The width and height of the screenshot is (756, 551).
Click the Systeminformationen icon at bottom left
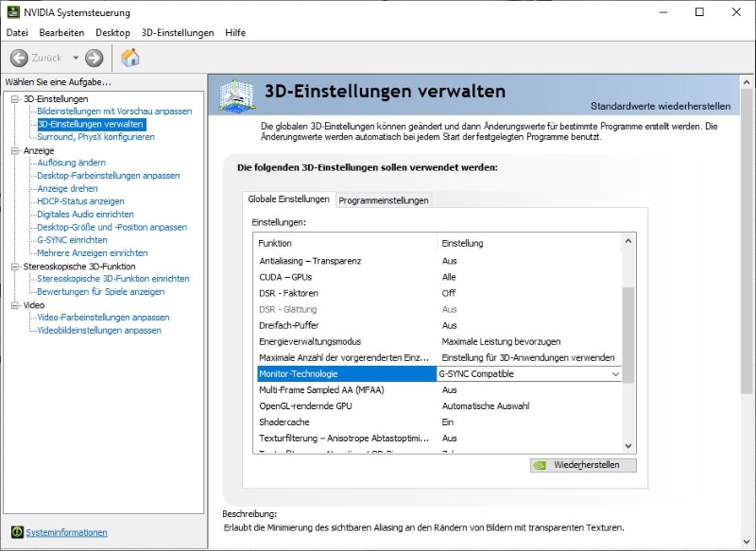(x=17, y=532)
